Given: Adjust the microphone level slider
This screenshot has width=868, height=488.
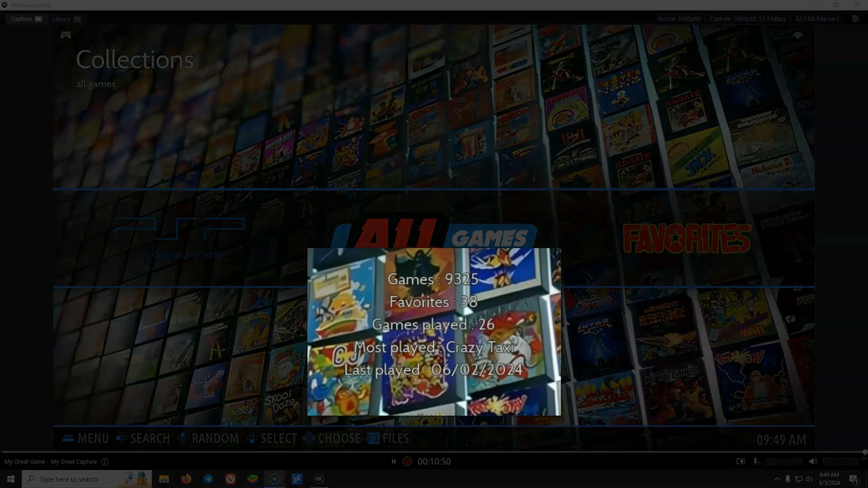Looking at the screenshot, I should pos(783,462).
